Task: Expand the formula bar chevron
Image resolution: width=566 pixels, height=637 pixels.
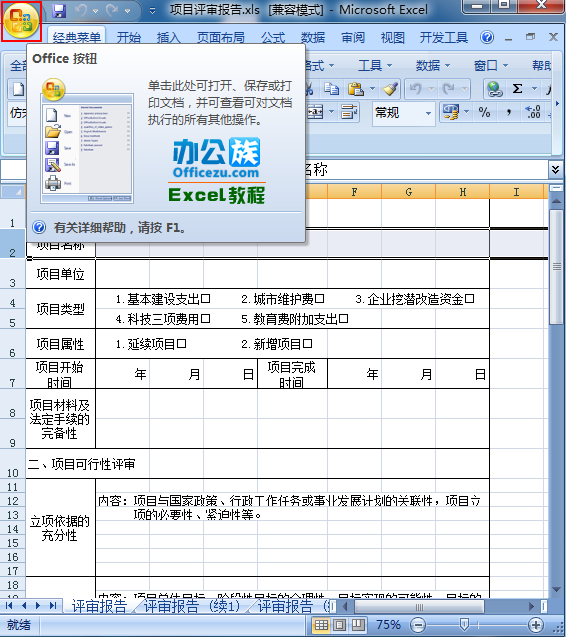Action: point(555,169)
